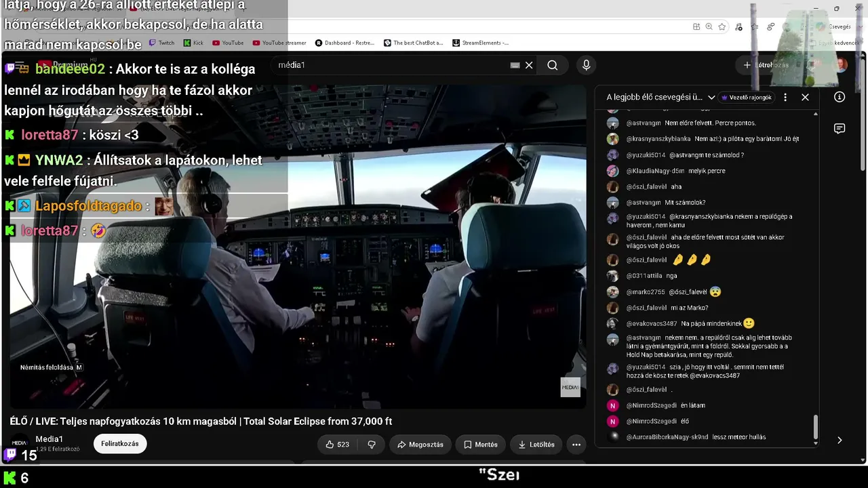Open The best ChatBot bookmark
Image resolution: width=868 pixels, height=488 pixels.
414,43
